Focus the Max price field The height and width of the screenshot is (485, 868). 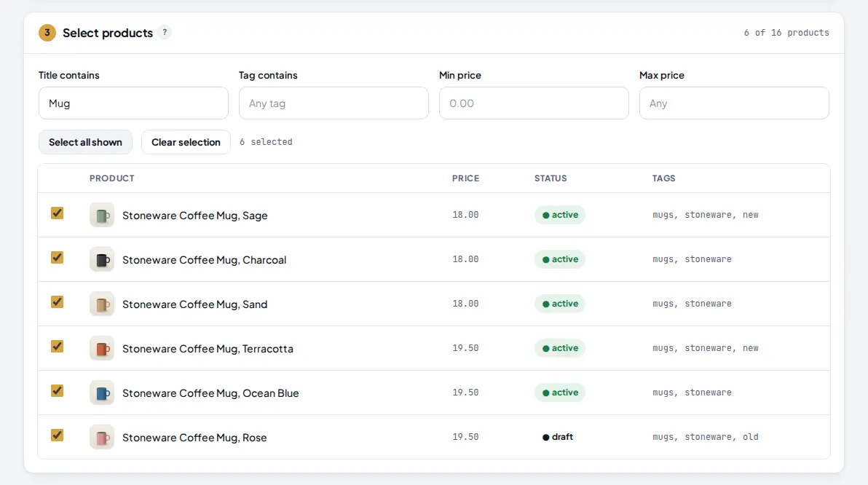(734, 103)
